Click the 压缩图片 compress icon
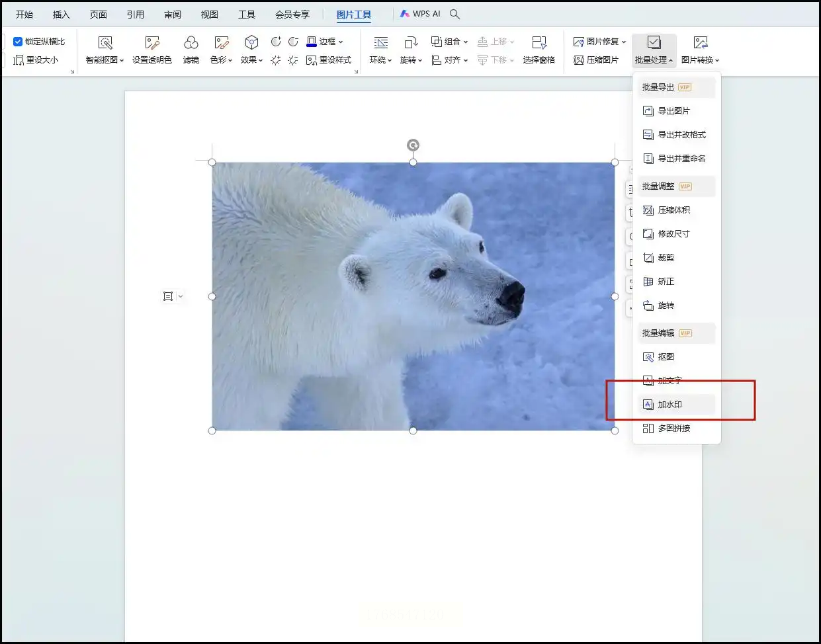 pyautogui.click(x=579, y=60)
